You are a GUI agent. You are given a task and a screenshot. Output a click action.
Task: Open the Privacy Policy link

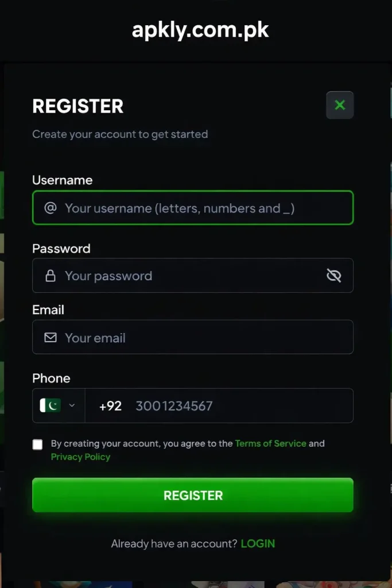(x=80, y=457)
